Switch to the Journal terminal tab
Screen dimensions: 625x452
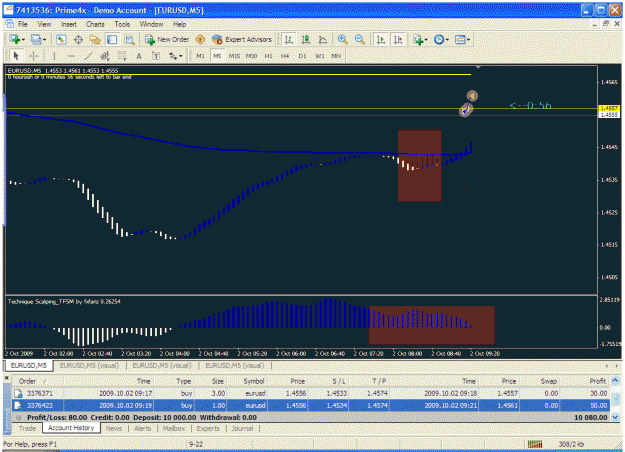[x=242, y=428]
